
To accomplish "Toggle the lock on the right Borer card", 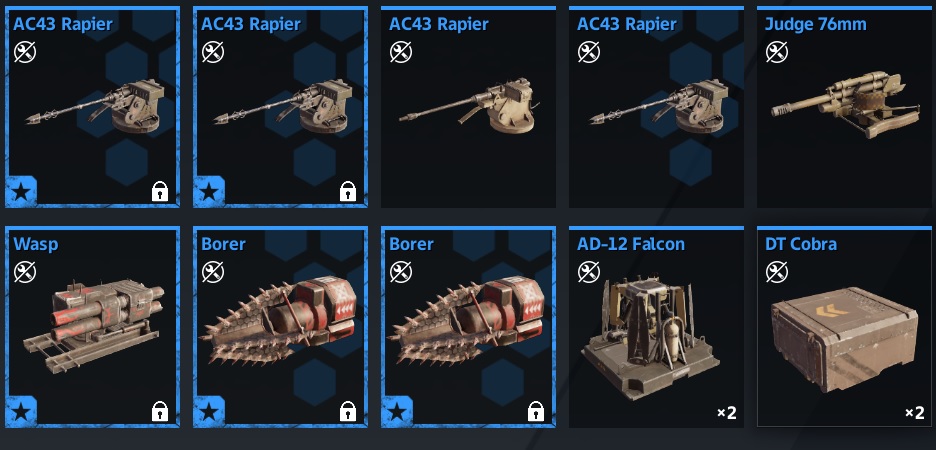I will [x=536, y=411].
